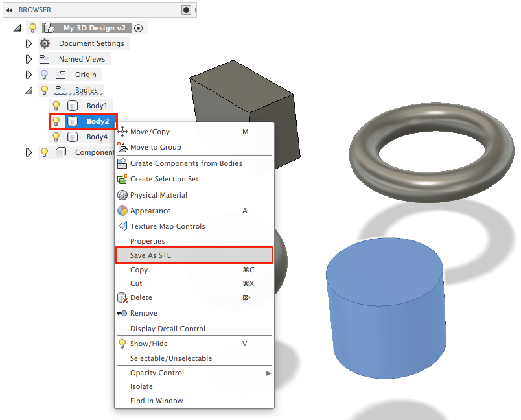The width and height of the screenshot is (521, 420).
Task: Choose Save As STL from context menu
Action: pyautogui.click(x=150, y=255)
